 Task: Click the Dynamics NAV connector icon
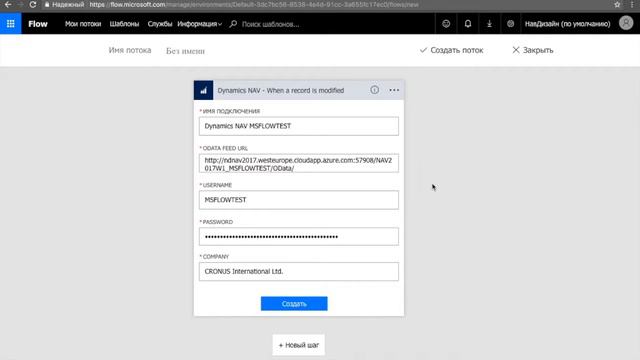[203, 90]
